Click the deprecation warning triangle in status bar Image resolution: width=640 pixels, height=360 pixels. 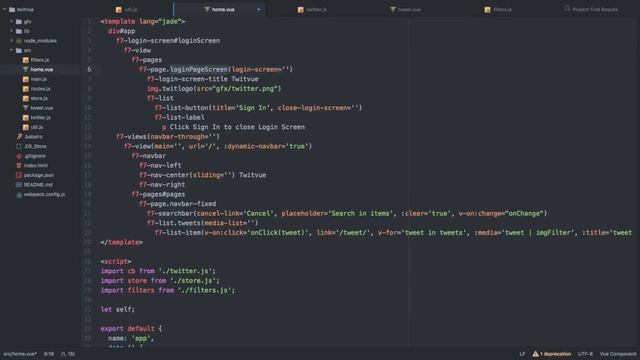point(535,353)
